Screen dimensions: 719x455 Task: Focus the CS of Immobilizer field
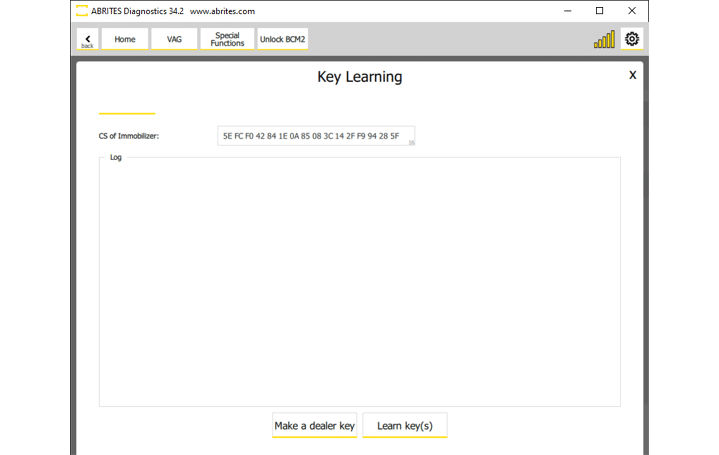(312, 135)
